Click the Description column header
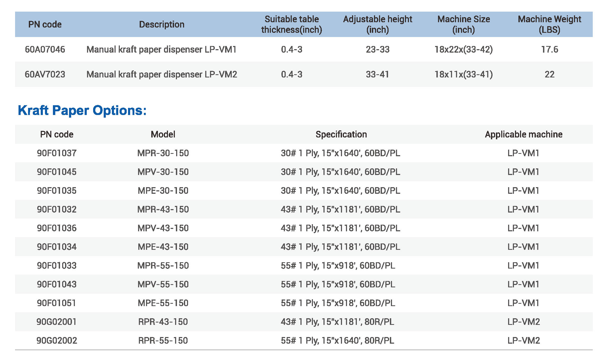Screen dimensions: 611x364 click(x=162, y=24)
